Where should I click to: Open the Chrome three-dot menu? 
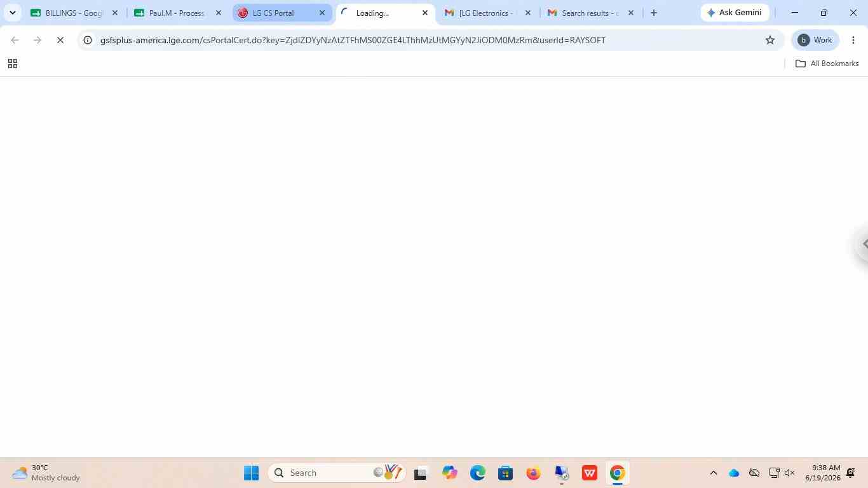pos(853,40)
